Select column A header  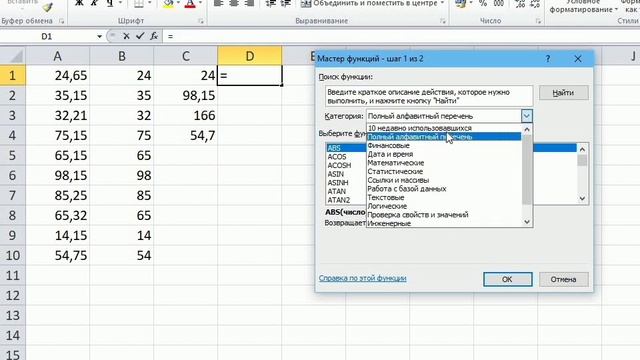pyautogui.click(x=58, y=56)
